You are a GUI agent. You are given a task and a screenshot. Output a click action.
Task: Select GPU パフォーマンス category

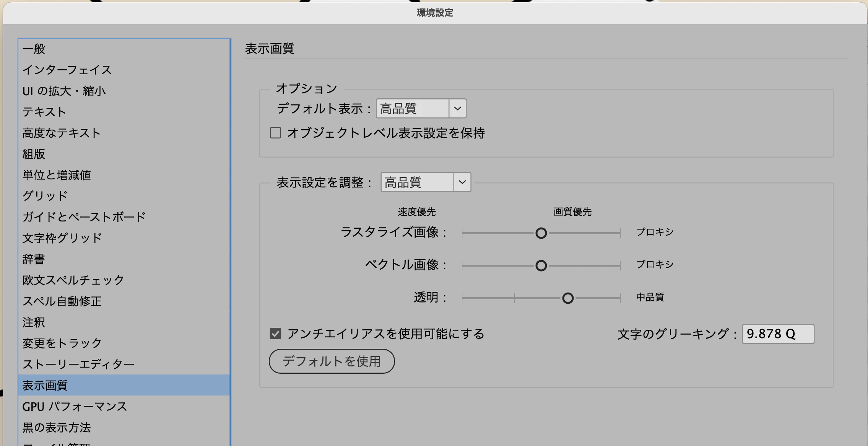click(x=75, y=406)
